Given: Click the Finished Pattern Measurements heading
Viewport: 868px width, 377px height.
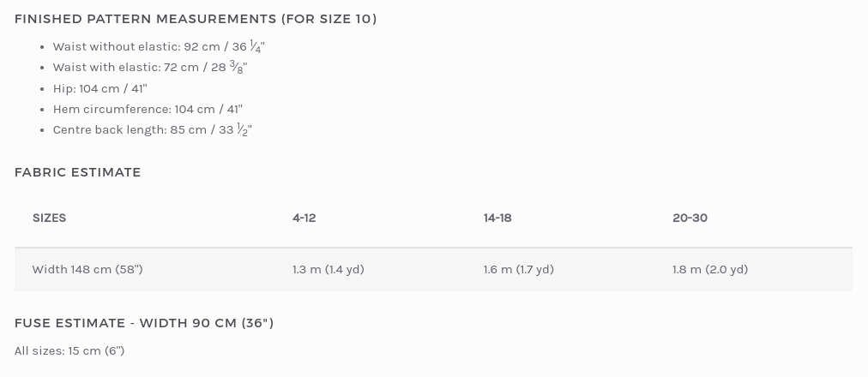Looking at the screenshot, I should 196,19.
